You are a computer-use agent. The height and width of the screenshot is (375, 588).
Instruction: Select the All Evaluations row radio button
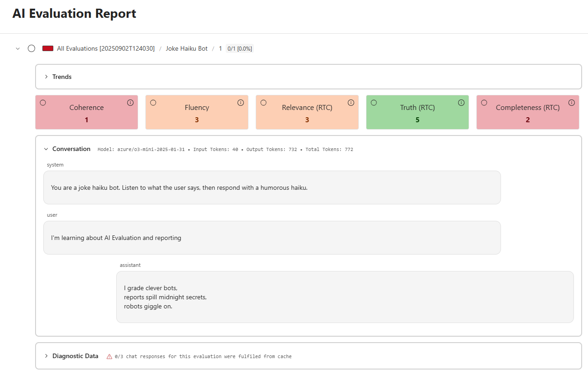31,48
